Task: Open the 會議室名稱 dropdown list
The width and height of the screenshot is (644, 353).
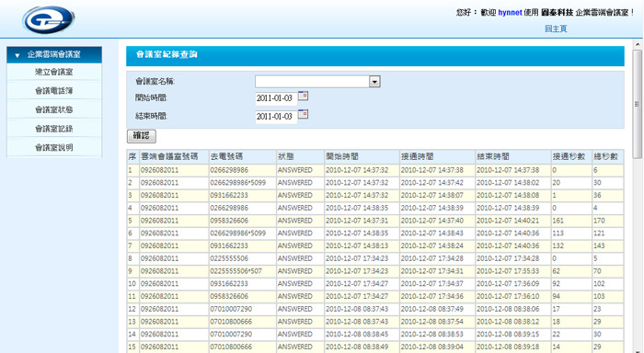Action: pyautogui.click(x=374, y=82)
